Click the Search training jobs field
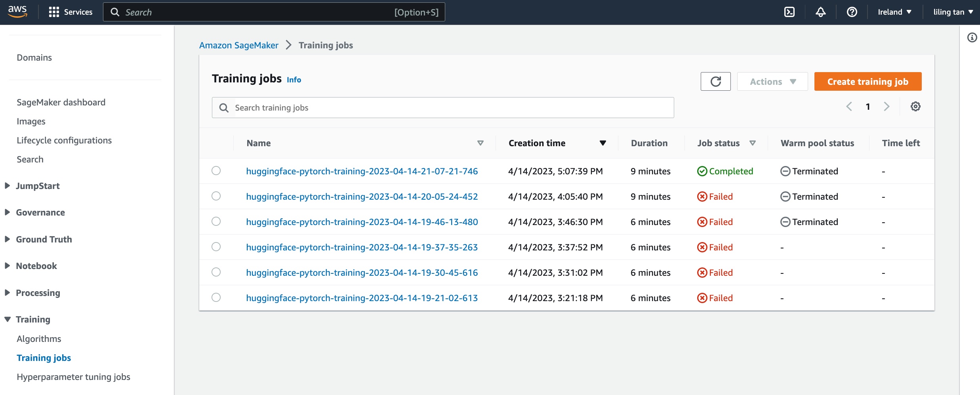This screenshot has width=980, height=395. coord(452,108)
